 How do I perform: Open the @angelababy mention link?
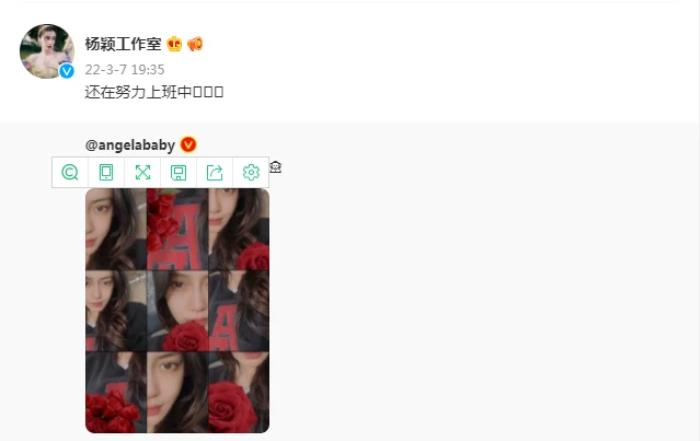click(130, 145)
